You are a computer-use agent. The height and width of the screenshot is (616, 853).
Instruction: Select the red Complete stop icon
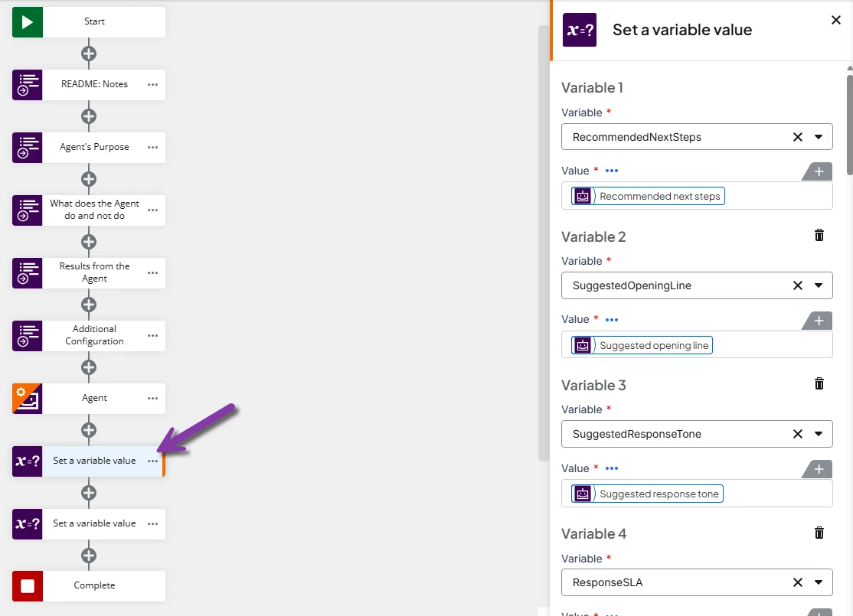(x=28, y=586)
